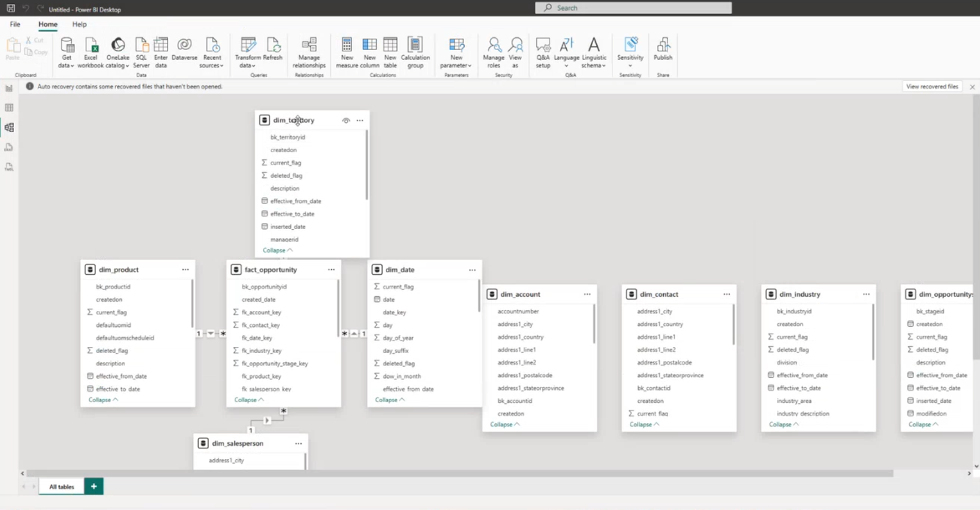Viewport: 980px width, 510px height.
Task: Open the more options menu on dim_product
Action: (x=186, y=270)
